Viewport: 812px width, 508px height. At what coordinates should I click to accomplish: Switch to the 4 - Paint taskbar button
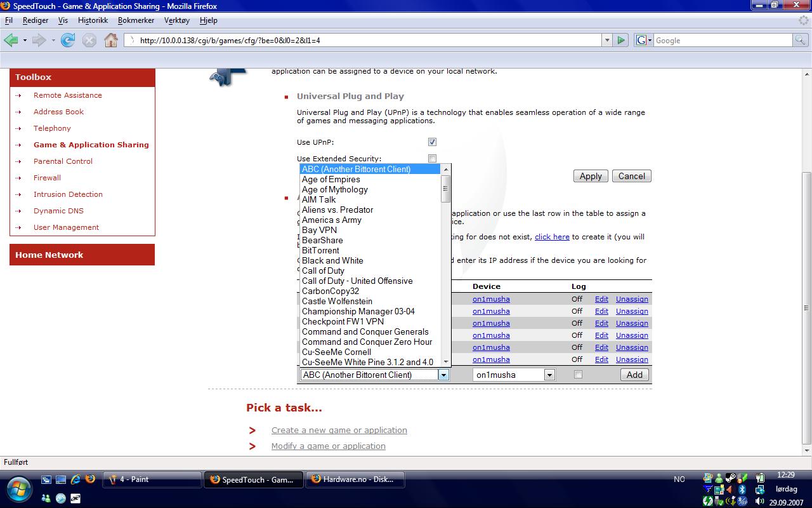(153, 479)
